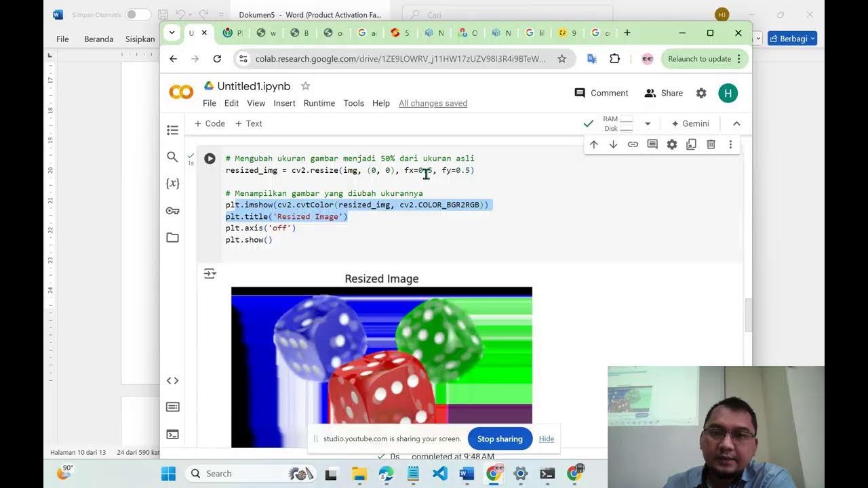The width and height of the screenshot is (868, 488).
Task: Open the Chrome profile avatar
Action: click(647, 59)
